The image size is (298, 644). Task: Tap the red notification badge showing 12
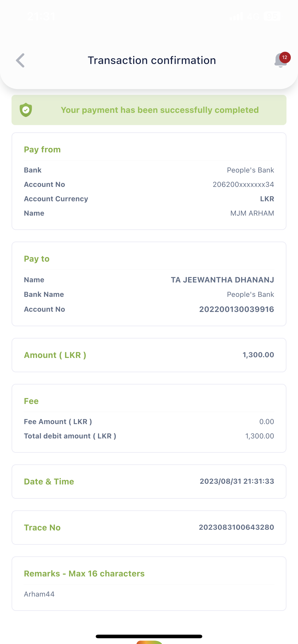285,57
